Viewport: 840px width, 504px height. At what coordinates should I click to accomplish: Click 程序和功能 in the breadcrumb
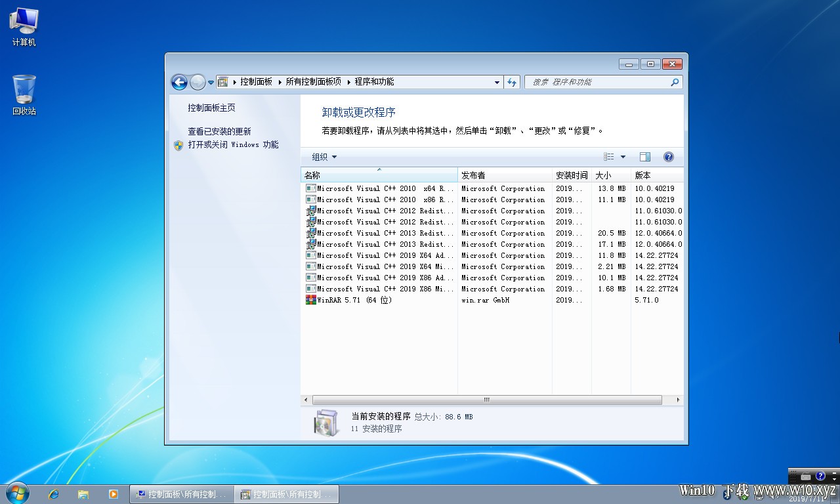click(x=374, y=82)
